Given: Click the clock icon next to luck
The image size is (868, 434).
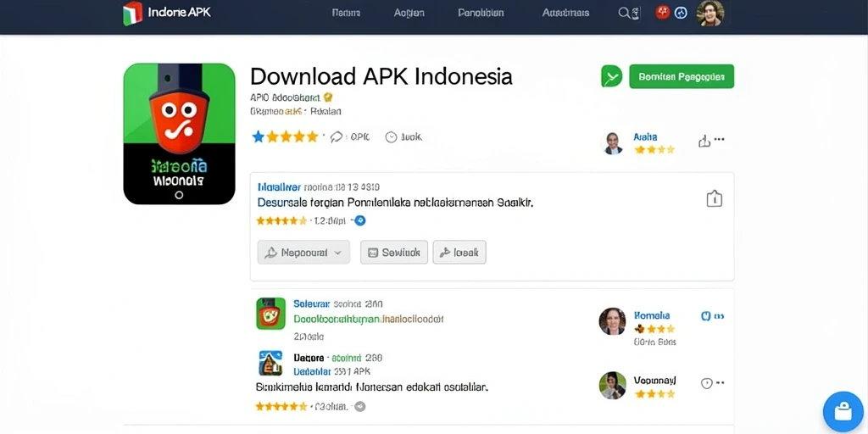Looking at the screenshot, I should (x=392, y=137).
